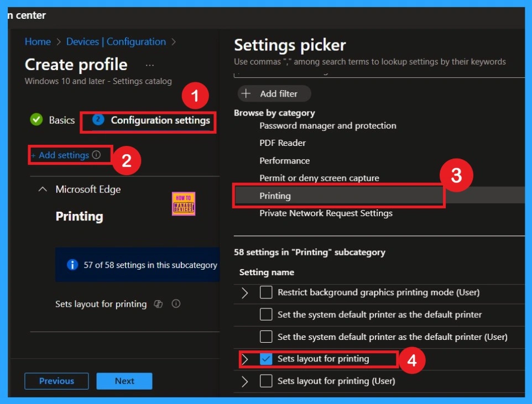Uncheck Sets layout for printing checkbox
This screenshot has width=532, height=404.
[x=265, y=359]
